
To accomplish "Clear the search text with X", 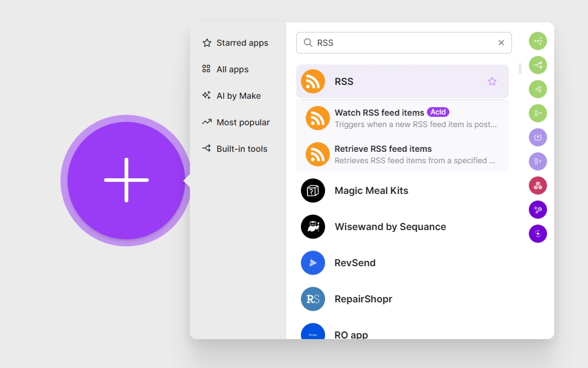I will 501,43.
